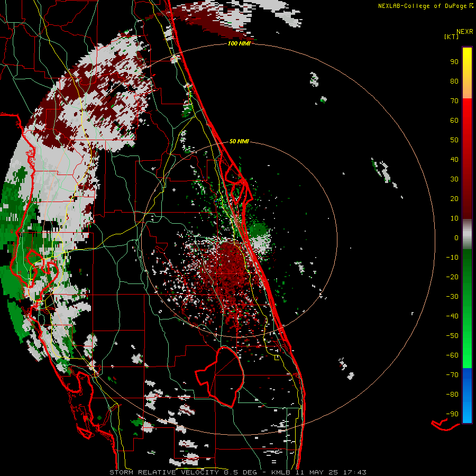The width and height of the screenshot is (476, 476).
Task: Click the -80 knot scale label
Action: pos(452,395)
